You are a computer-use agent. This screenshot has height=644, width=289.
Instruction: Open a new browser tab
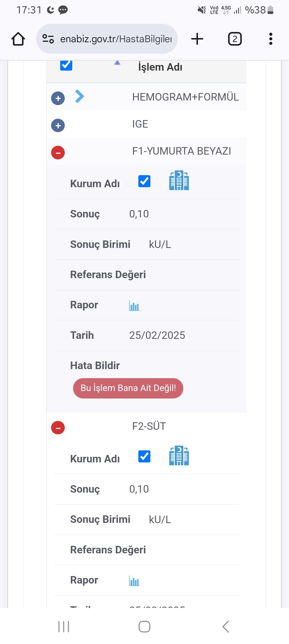197,39
